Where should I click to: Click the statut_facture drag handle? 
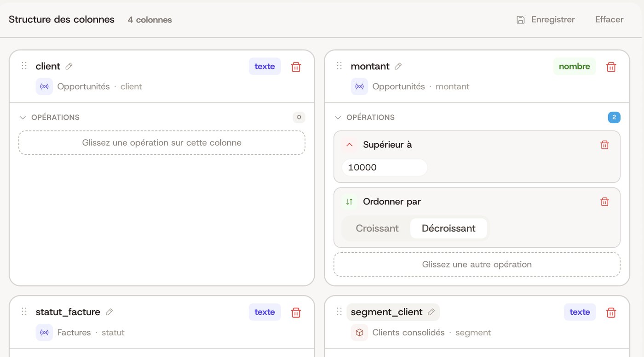click(x=24, y=312)
